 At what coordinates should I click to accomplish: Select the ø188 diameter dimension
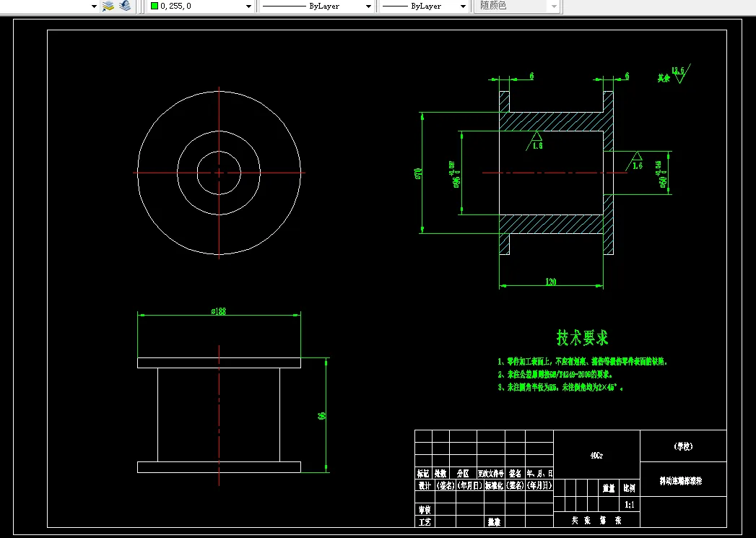[218, 311]
